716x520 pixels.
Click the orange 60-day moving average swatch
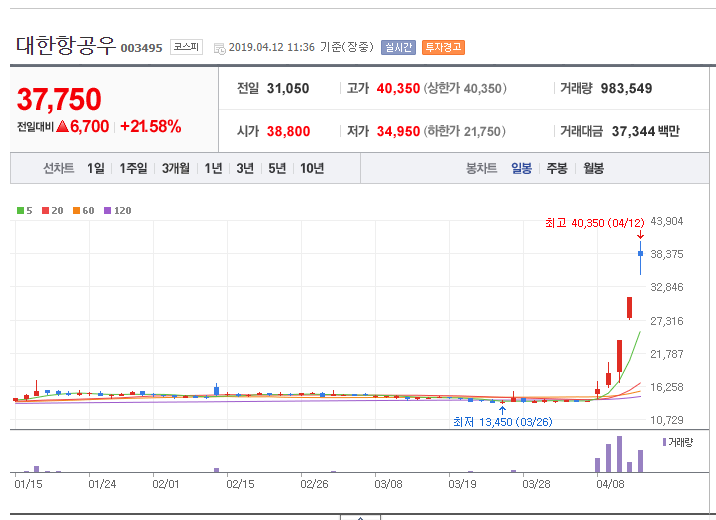click(76, 210)
